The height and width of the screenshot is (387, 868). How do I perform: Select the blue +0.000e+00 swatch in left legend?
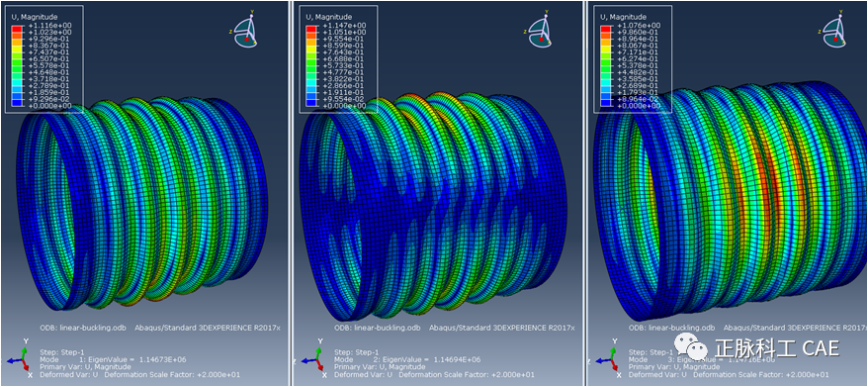point(17,104)
